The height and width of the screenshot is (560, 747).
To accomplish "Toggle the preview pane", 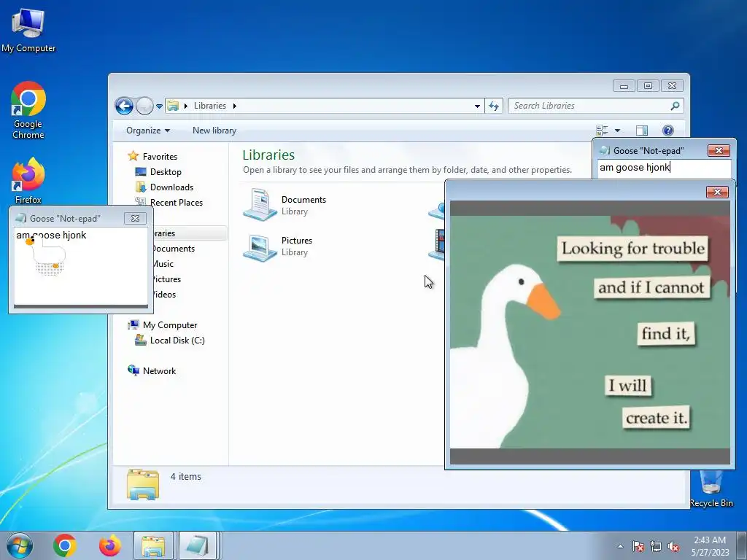I will (x=642, y=131).
